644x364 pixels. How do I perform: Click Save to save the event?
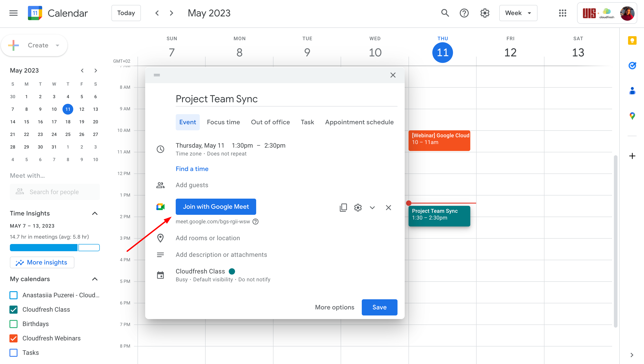[379, 307]
